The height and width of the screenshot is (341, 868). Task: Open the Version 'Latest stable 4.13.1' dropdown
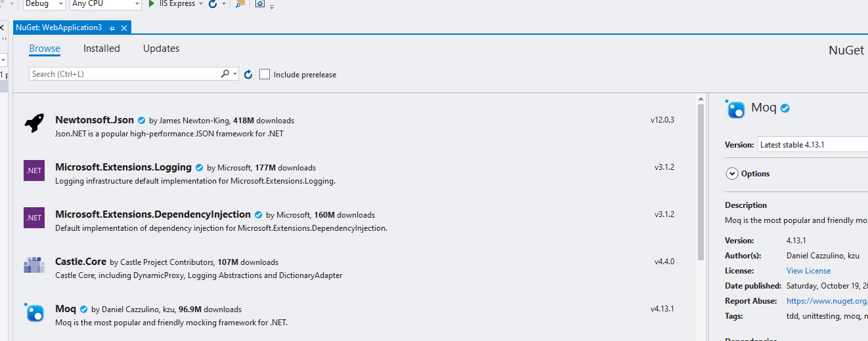click(812, 145)
